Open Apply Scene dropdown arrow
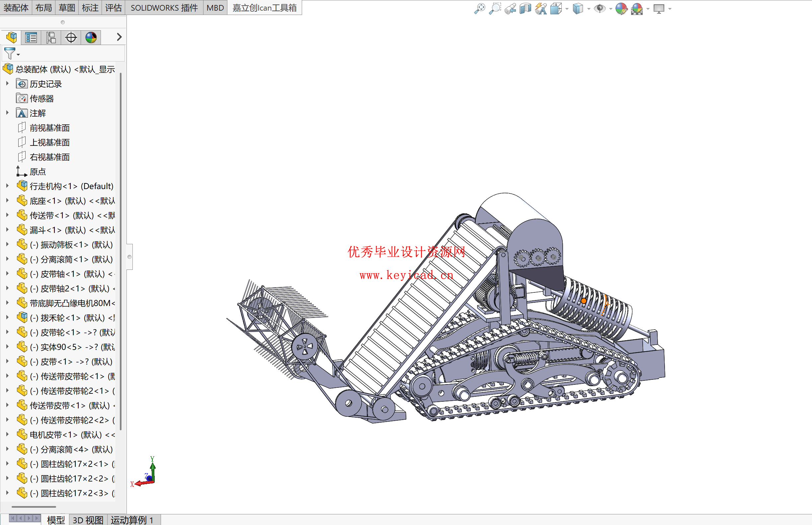 click(648, 9)
